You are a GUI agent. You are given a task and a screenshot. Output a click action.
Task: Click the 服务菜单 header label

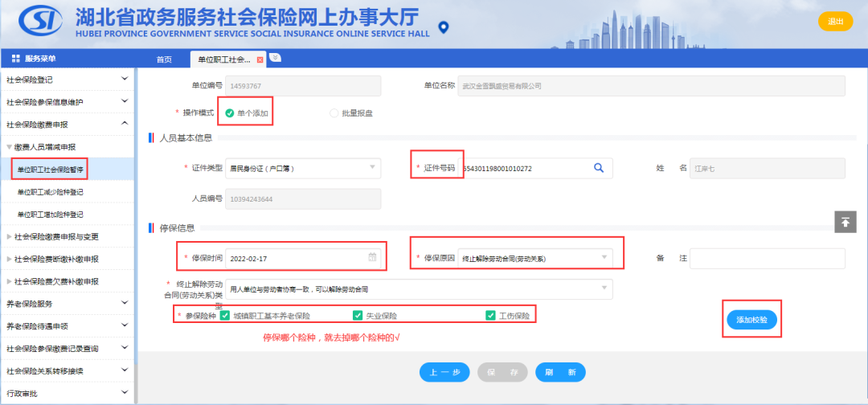point(40,59)
